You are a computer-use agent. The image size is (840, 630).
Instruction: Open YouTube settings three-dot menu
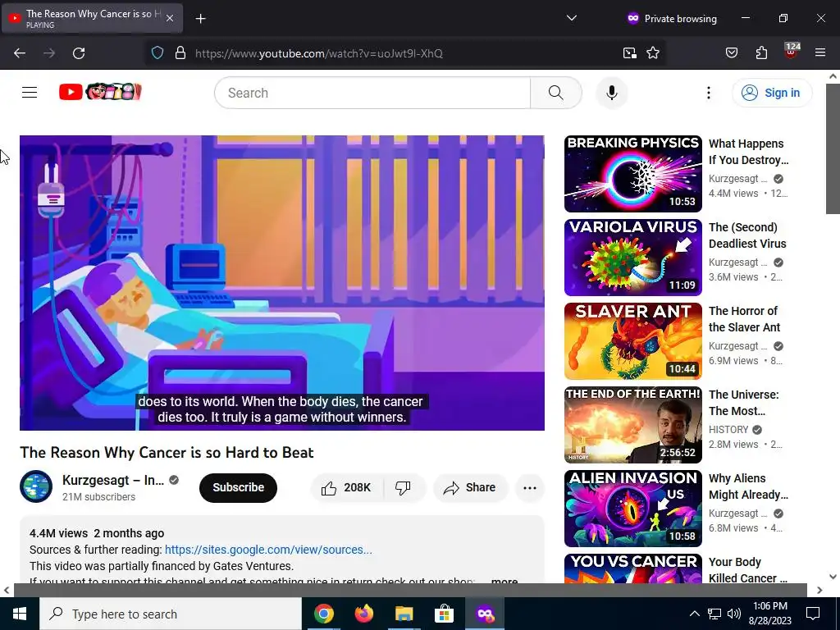708,93
